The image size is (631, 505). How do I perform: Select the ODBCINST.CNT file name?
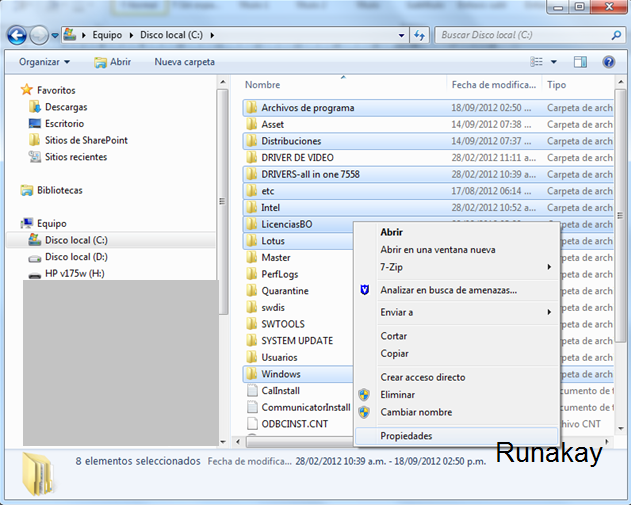click(295, 424)
